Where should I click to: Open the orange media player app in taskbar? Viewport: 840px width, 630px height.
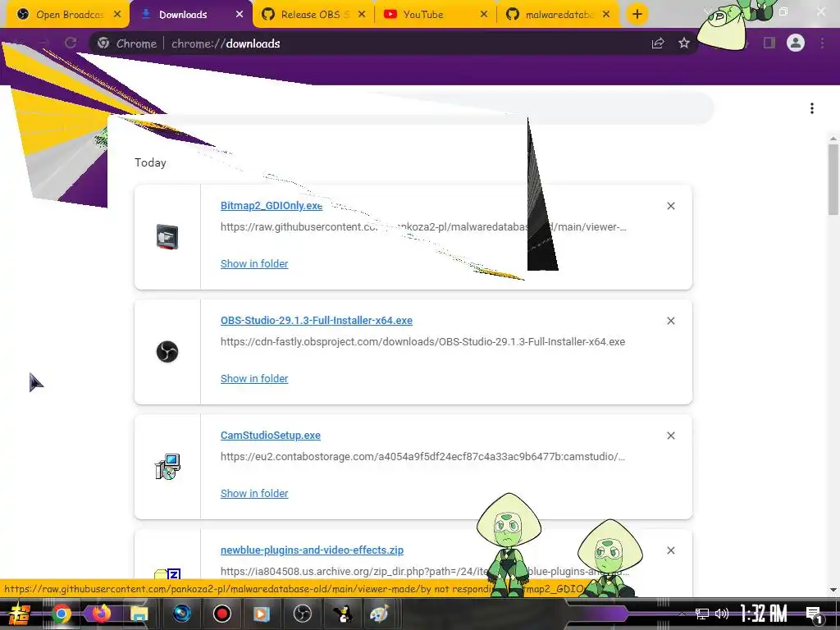[262, 614]
